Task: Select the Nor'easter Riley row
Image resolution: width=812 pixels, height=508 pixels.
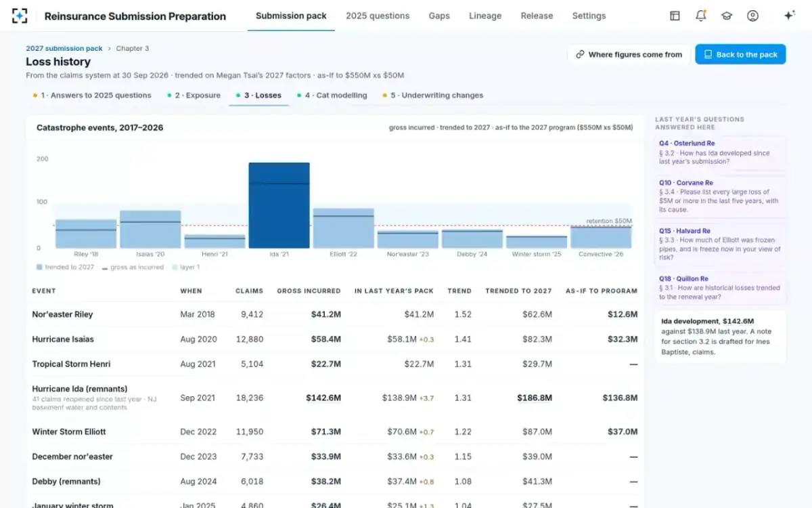Action: pos(335,314)
